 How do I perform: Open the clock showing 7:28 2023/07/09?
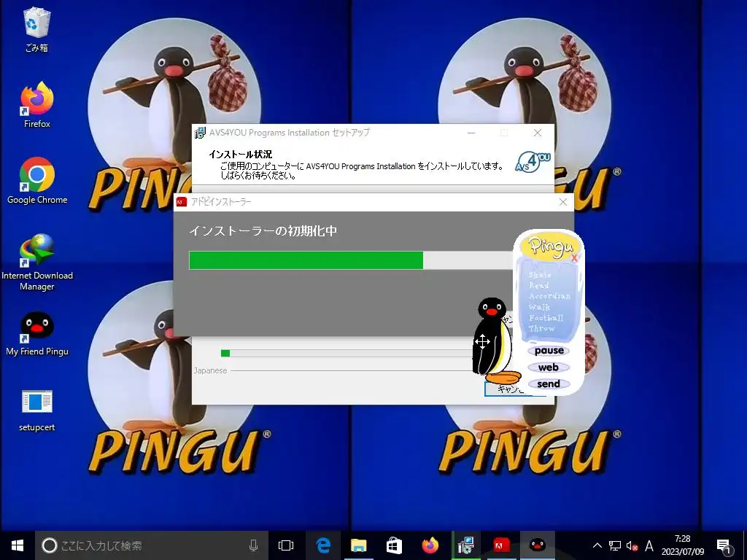pos(683,545)
